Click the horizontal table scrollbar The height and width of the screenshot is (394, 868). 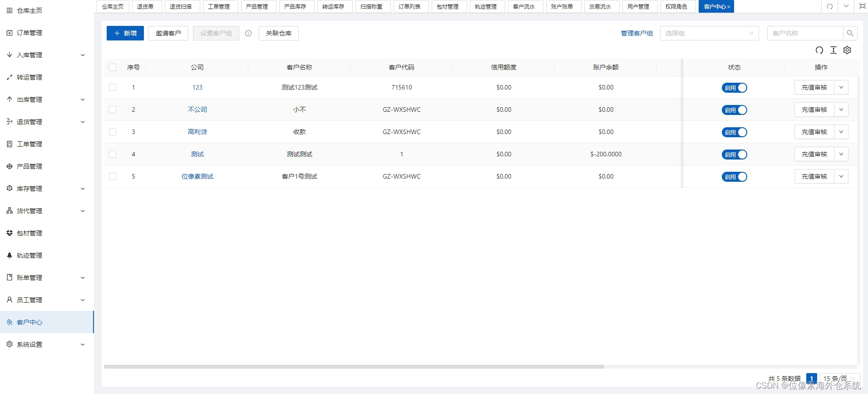[354, 367]
